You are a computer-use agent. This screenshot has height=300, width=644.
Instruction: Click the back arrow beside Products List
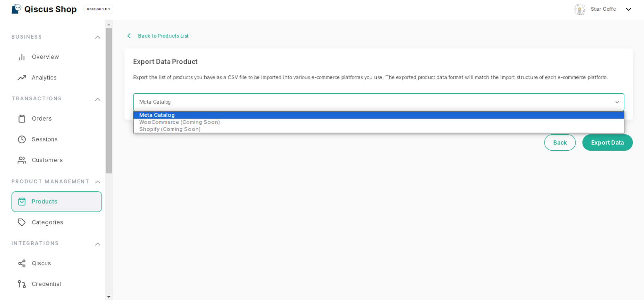click(x=129, y=36)
